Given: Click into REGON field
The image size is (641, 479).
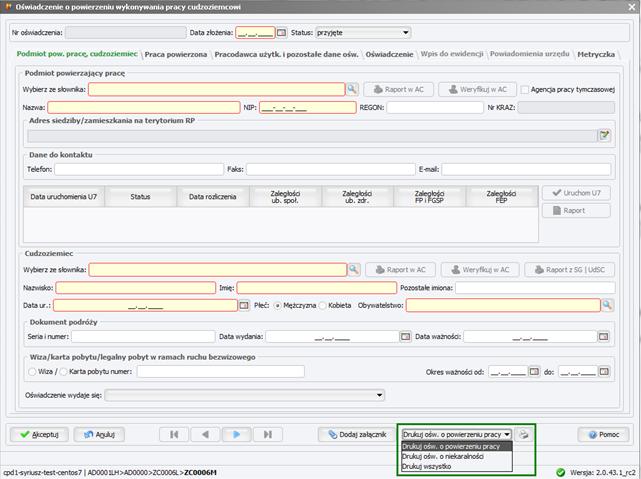Looking at the screenshot, I should [435, 107].
